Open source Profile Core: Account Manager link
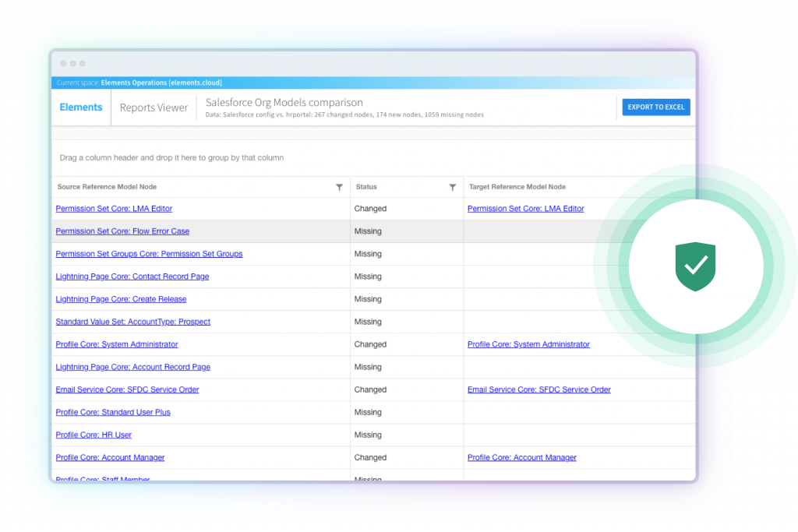This screenshot has width=798, height=532. 110,458
